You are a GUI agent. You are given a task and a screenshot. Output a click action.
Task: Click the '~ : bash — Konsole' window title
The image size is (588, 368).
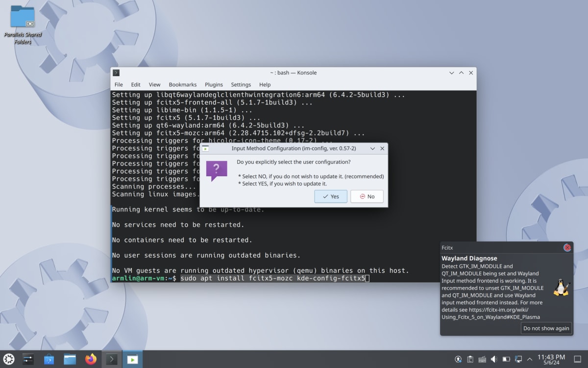pyautogui.click(x=294, y=73)
